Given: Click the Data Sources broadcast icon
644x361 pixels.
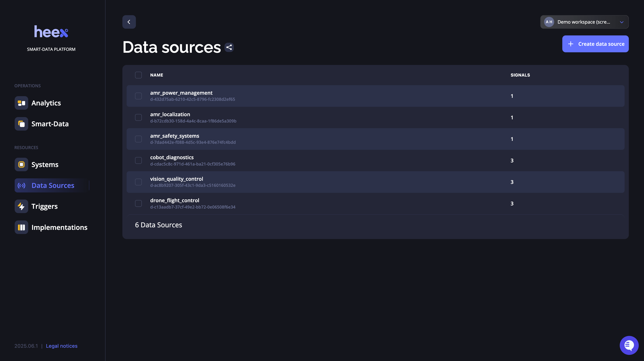Looking at the screenshot, I should (x=21, y=185).
